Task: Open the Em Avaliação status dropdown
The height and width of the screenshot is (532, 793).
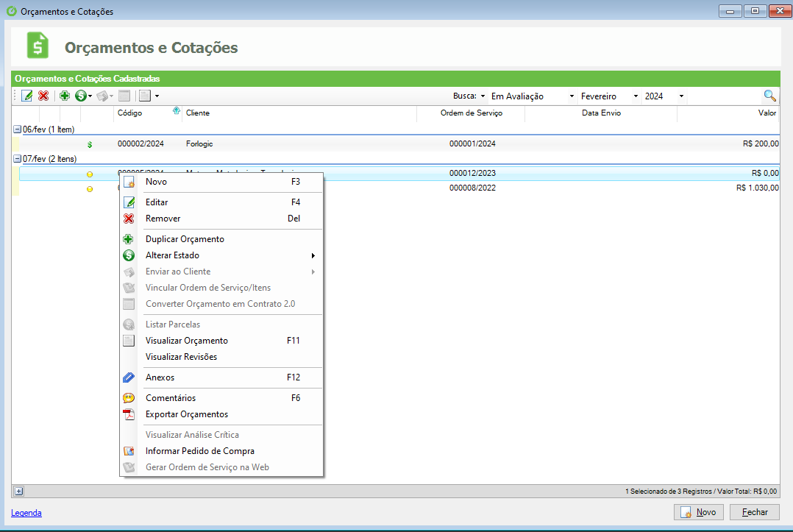Action: [x=572, y=96]
